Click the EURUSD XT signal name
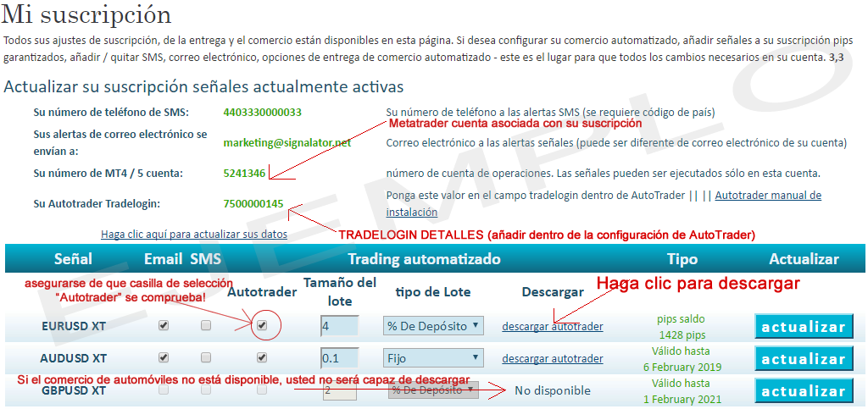Screen dimensions: 868x409 point(74,327)
